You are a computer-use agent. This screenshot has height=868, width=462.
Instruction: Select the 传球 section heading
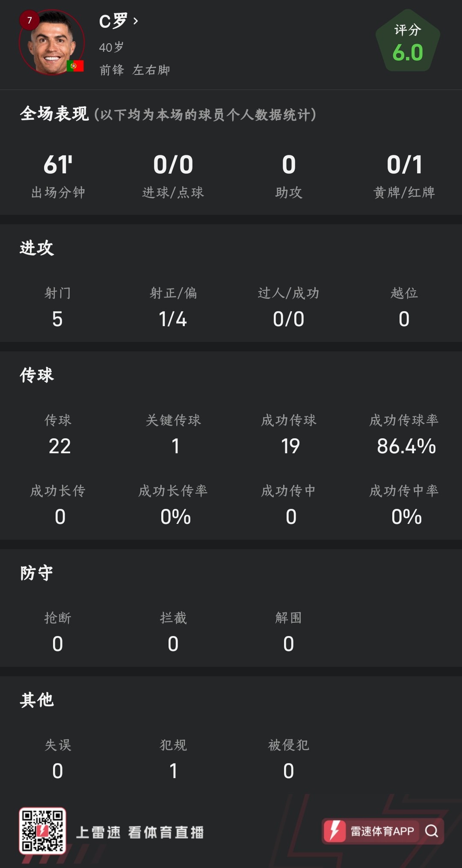pyautogui.click(x=37, y=375)
